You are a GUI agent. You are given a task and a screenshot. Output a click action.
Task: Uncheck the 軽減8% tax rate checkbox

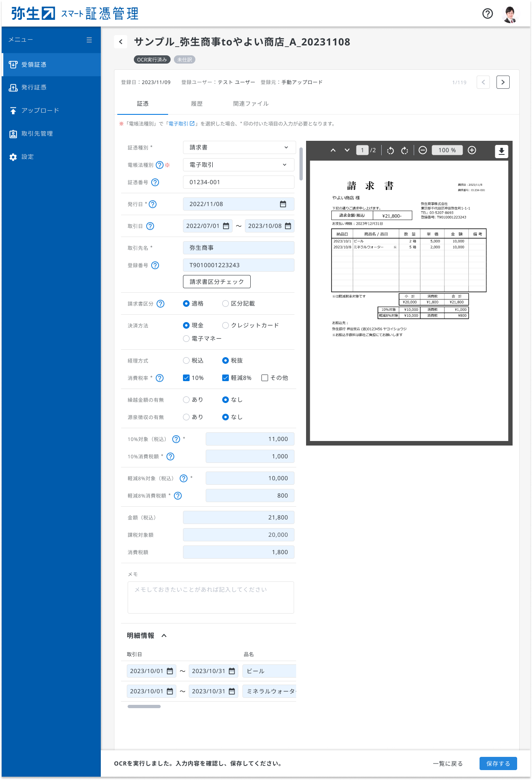(226, 378)
